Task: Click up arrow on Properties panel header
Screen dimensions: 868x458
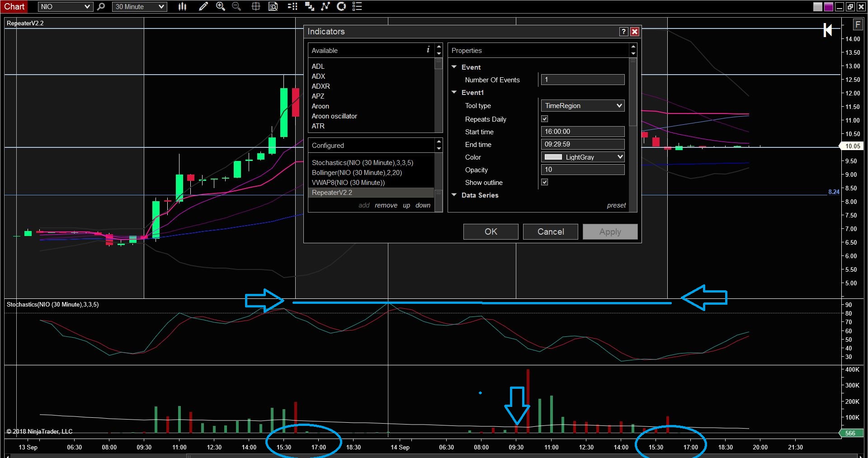Action: (x=633, y=47)
